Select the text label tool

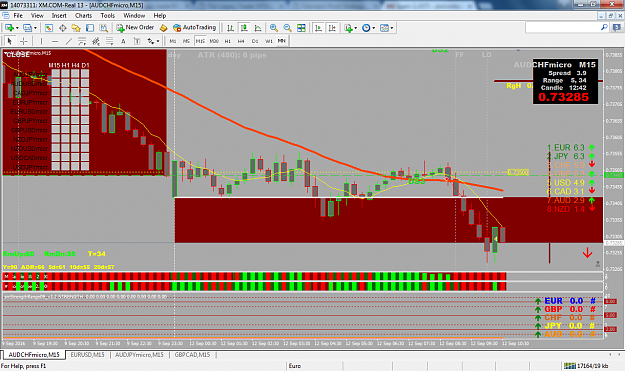pyautogui.click(x=137, y=41)
